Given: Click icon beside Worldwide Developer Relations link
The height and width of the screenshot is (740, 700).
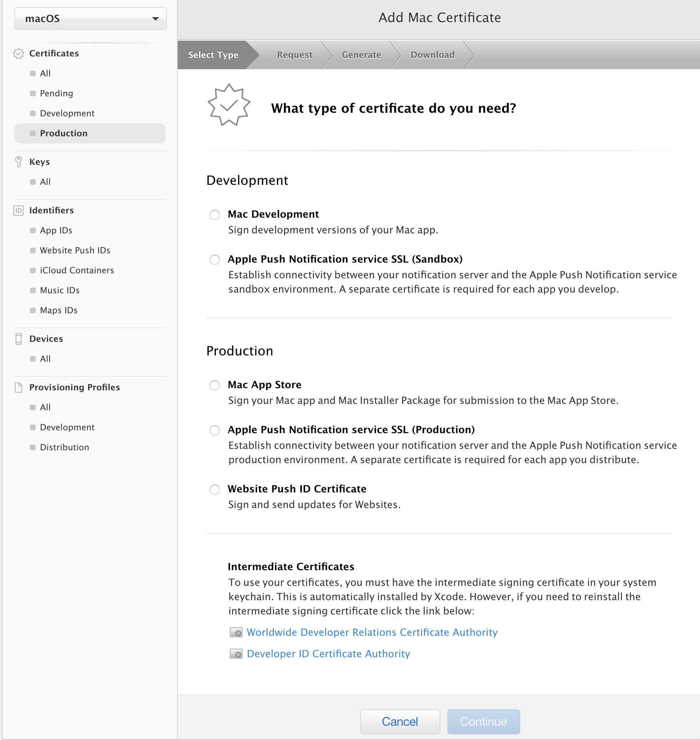Looking at the screenshot, I should pos(236,633).
